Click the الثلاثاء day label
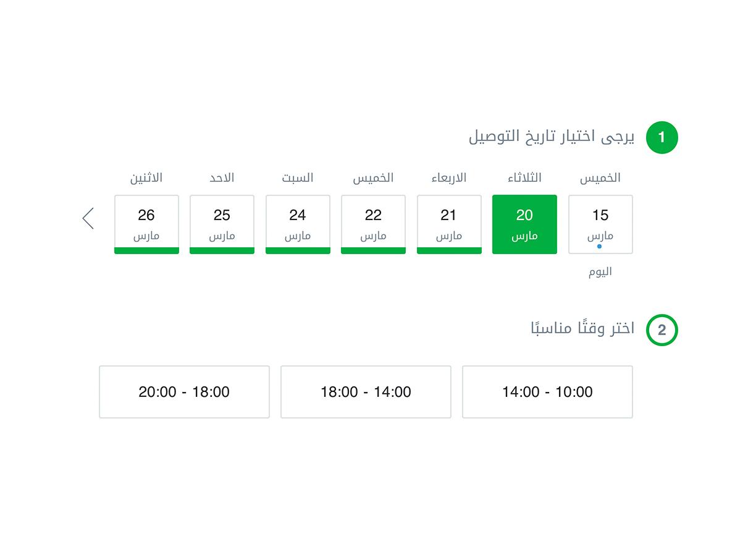Viewport: 756px width, 544px height. [524, 178]
